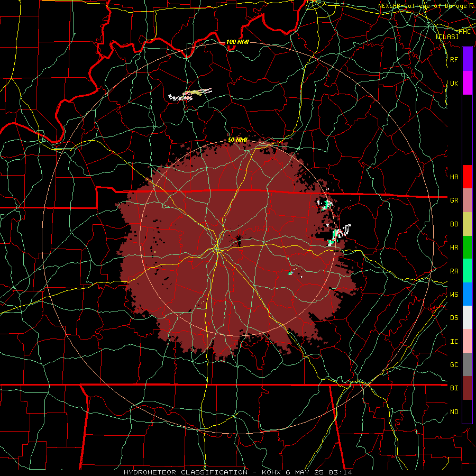This screenshot has width=476, height=476.
Task: Click the 'NEXLAB-College of DuPage' credit text
Action: click(x=424, y=6)
